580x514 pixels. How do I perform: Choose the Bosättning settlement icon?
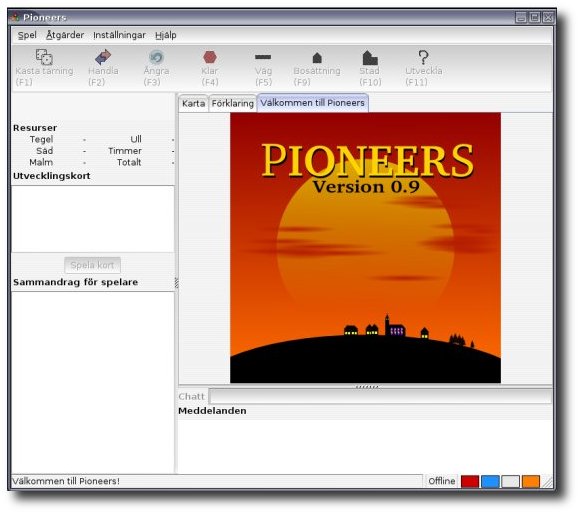tap(317, 58)
